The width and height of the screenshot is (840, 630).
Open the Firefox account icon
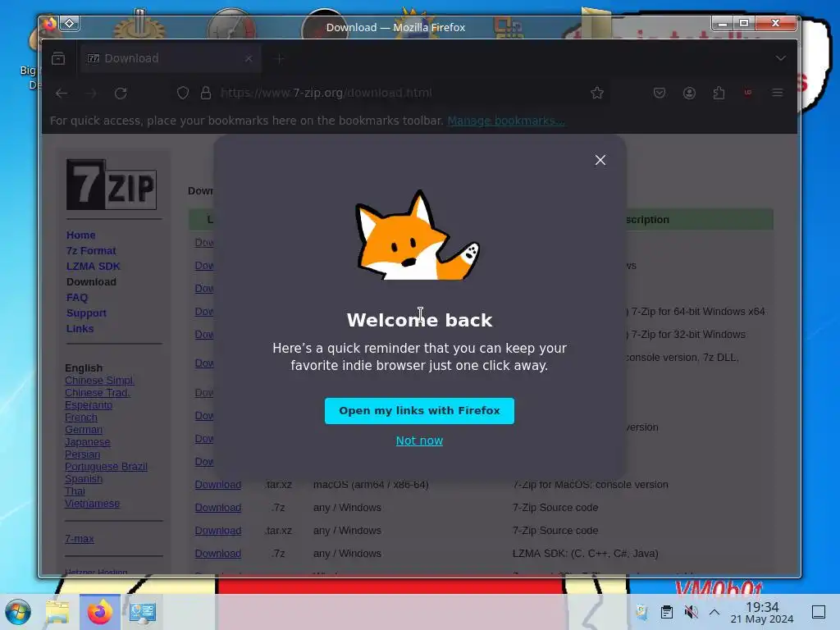pos(689,94)
